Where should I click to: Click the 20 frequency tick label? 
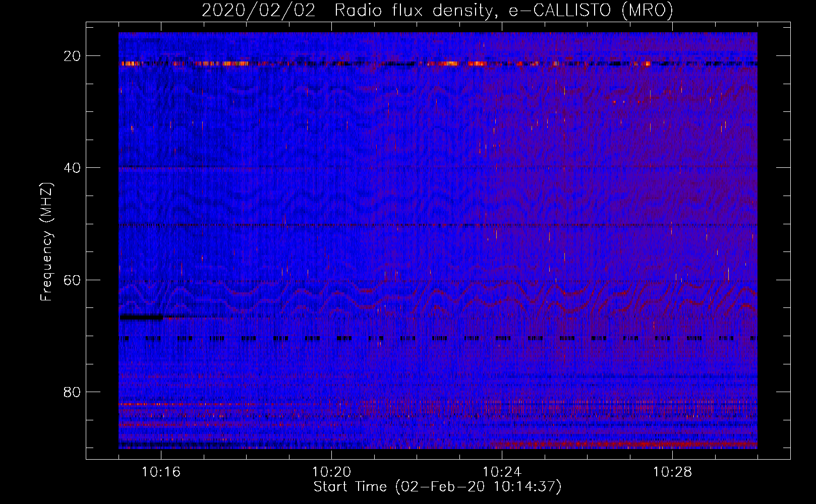(x=72, y=56)
